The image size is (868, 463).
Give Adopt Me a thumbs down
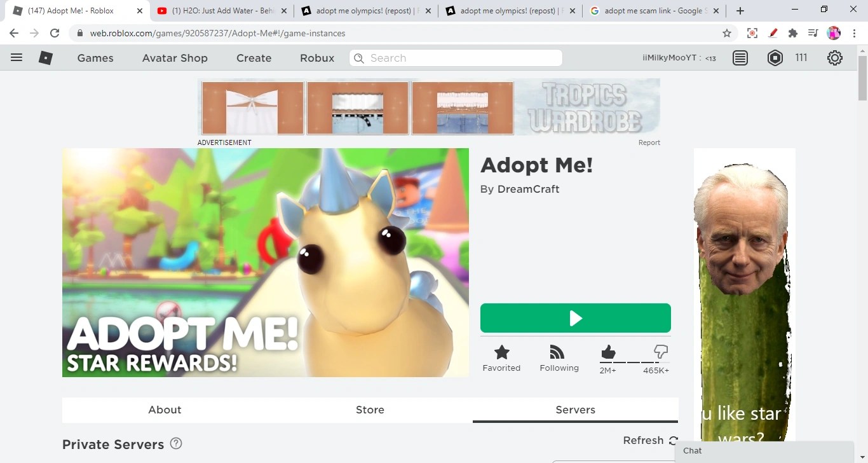tap(660, 350)
